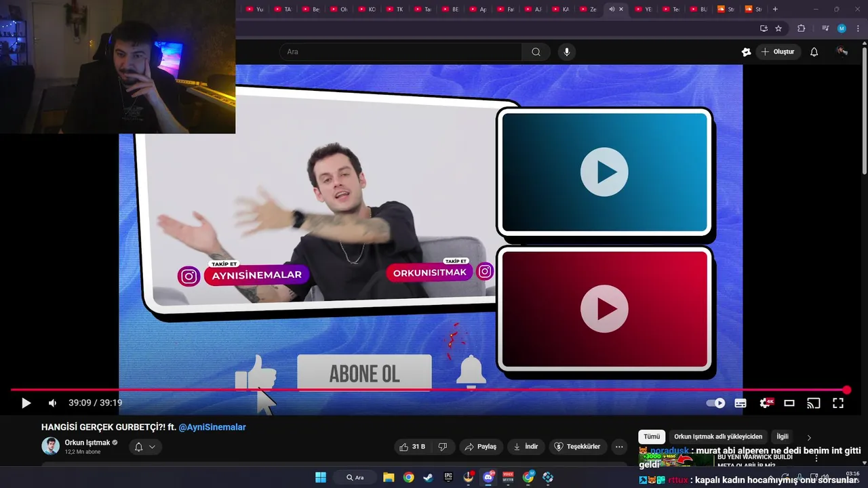The height and width of the screenshot is (488, 868).
Task: Click the search magnifier button
Action: click(x=536, y=52)
